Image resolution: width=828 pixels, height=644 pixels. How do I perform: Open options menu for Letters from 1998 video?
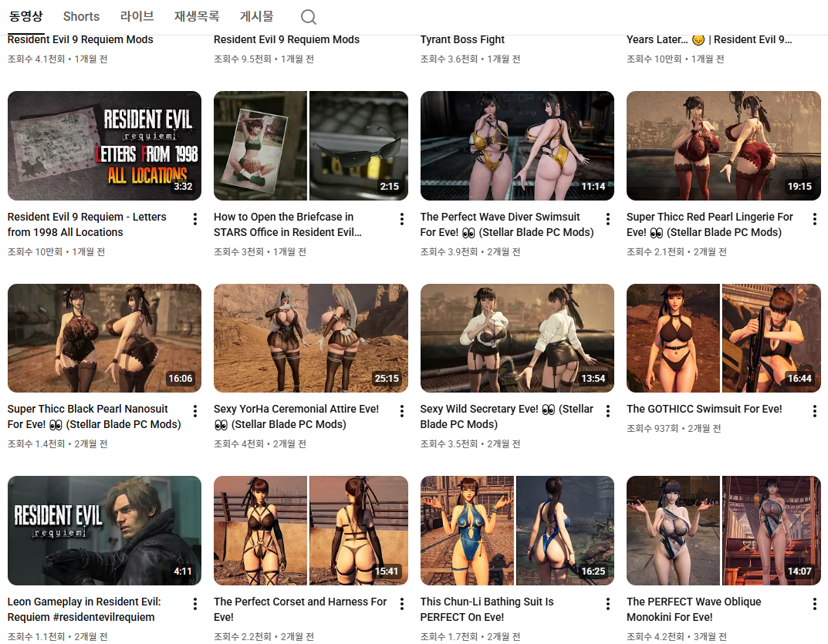pos(195,219)
